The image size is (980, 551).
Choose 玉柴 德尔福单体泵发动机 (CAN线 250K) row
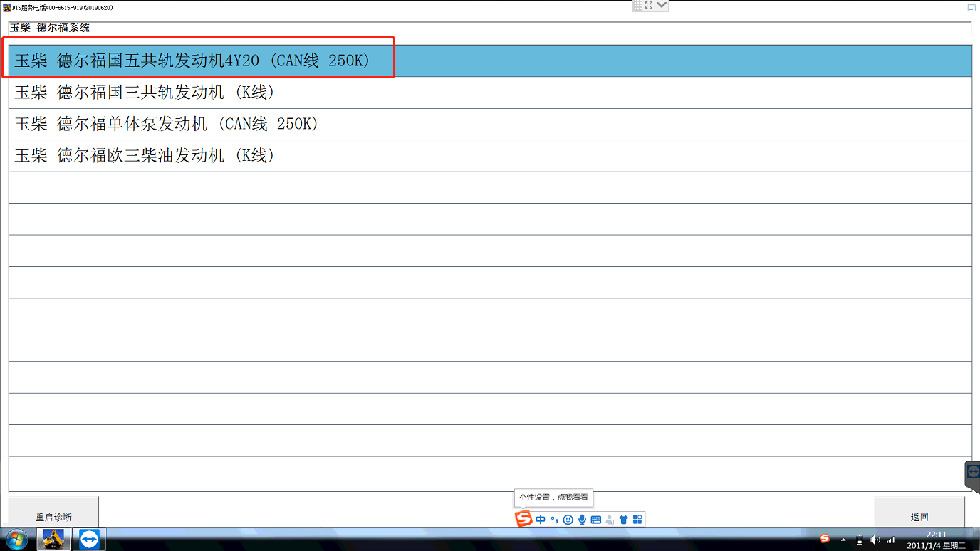coord(490,124)
